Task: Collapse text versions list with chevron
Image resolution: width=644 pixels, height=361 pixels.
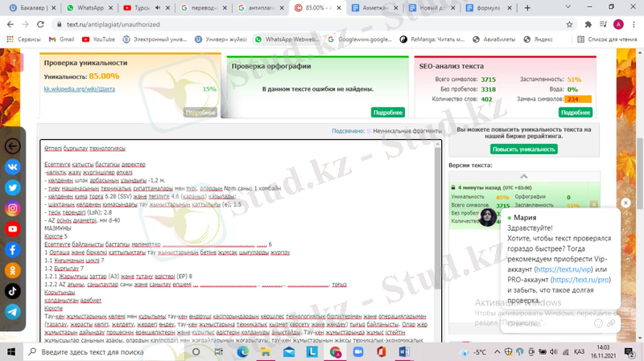Action: pyautogui.click(x=524, y=176)
